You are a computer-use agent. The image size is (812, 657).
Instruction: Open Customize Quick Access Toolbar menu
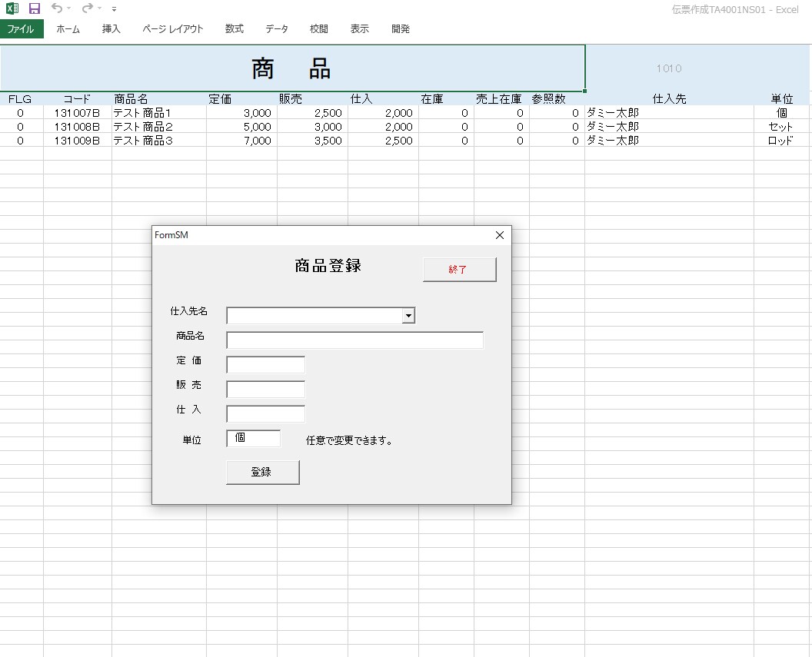click(114, 8)
